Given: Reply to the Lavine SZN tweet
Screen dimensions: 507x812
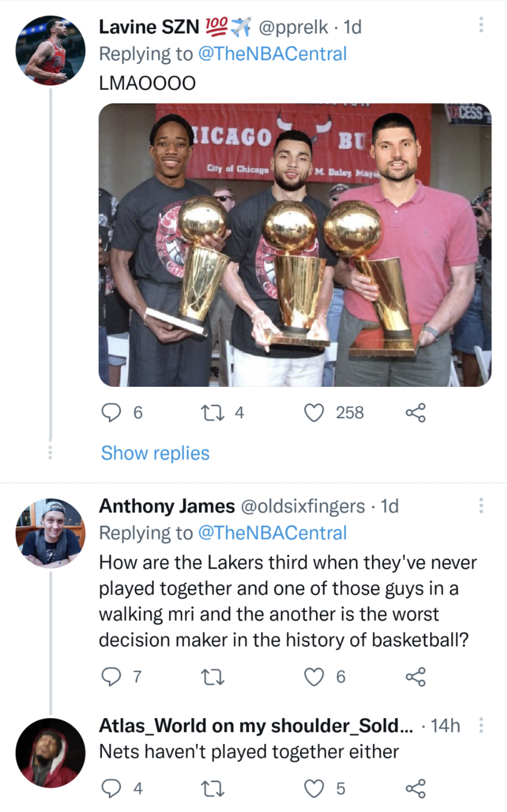Looking at the screenshot, I should coord(111,412).
